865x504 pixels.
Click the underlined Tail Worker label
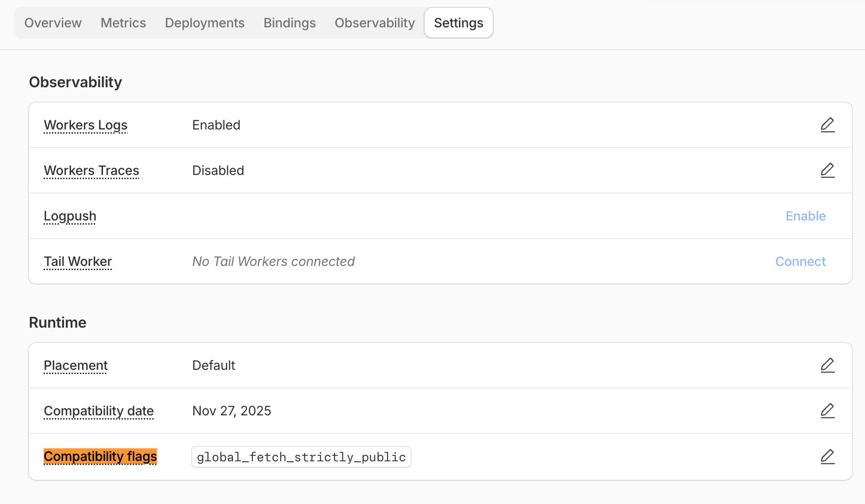click(77, 261)
